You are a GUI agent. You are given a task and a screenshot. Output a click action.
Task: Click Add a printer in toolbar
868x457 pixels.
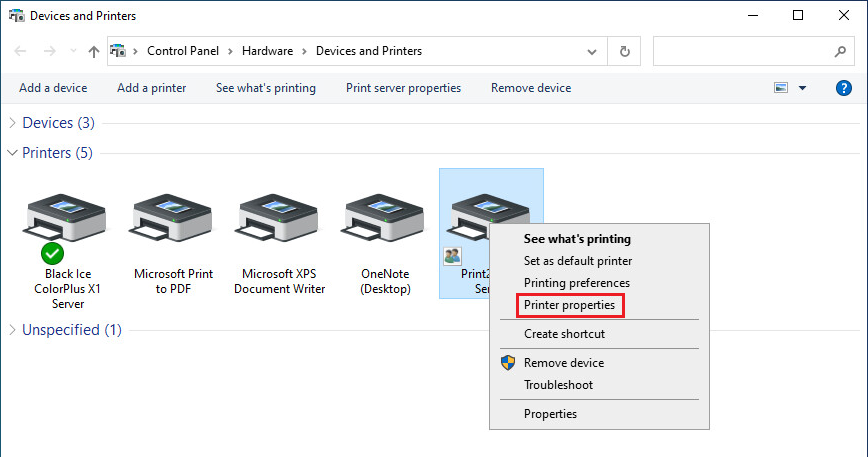click(152, 88)
